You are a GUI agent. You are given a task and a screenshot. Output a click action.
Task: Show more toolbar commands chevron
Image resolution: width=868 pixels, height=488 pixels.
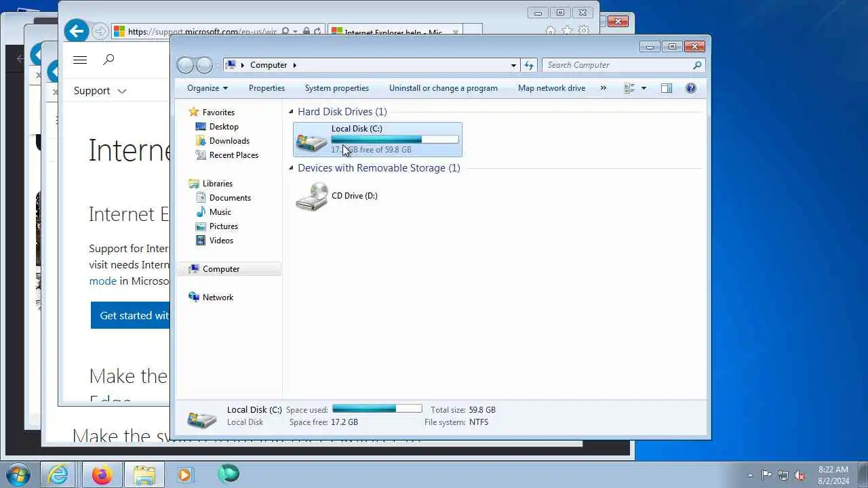(x=603, y=88)
